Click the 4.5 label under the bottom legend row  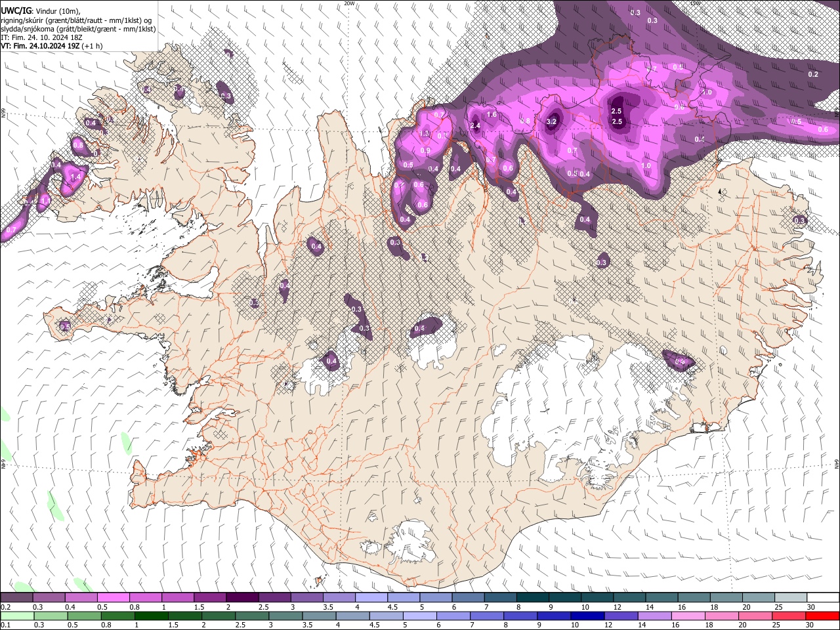374,625
